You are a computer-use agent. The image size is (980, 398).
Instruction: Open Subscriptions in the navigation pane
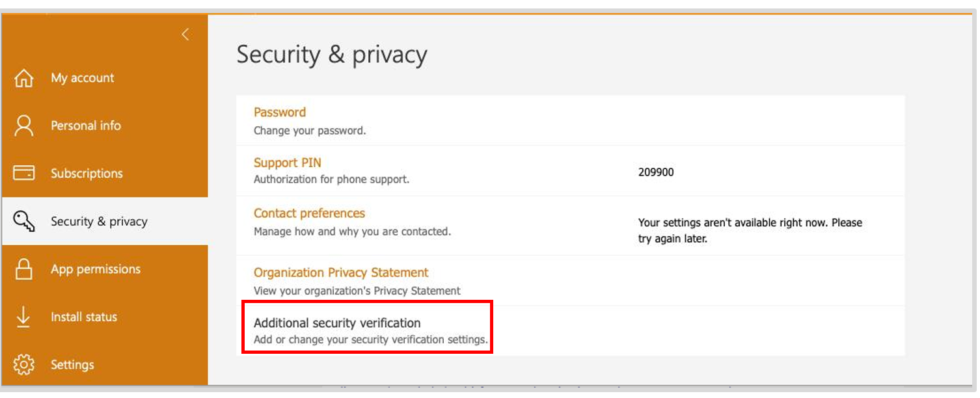pos(87,174)
